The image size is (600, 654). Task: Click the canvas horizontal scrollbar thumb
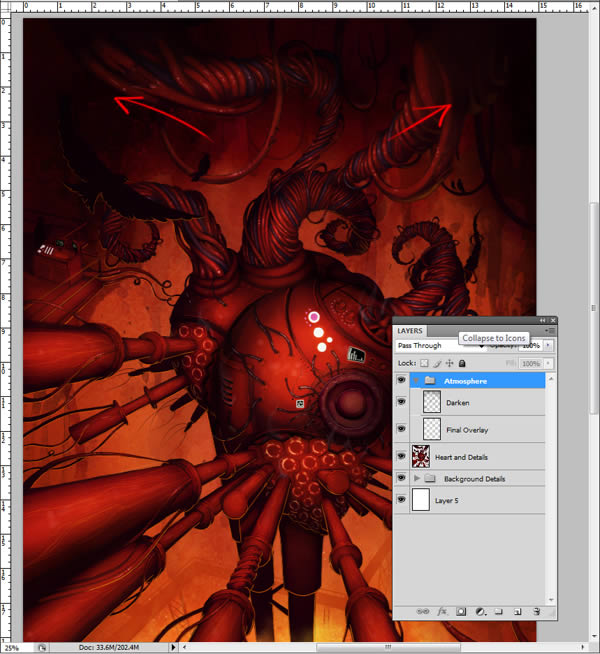pyautogui.click(x=388, y=647)
